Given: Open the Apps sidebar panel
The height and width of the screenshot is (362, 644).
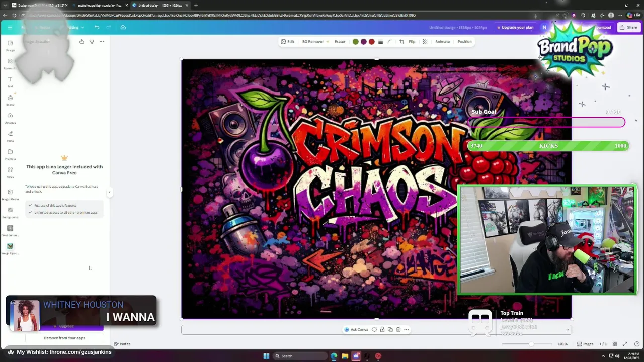Looking at the screenshot, I should point(10,172).
